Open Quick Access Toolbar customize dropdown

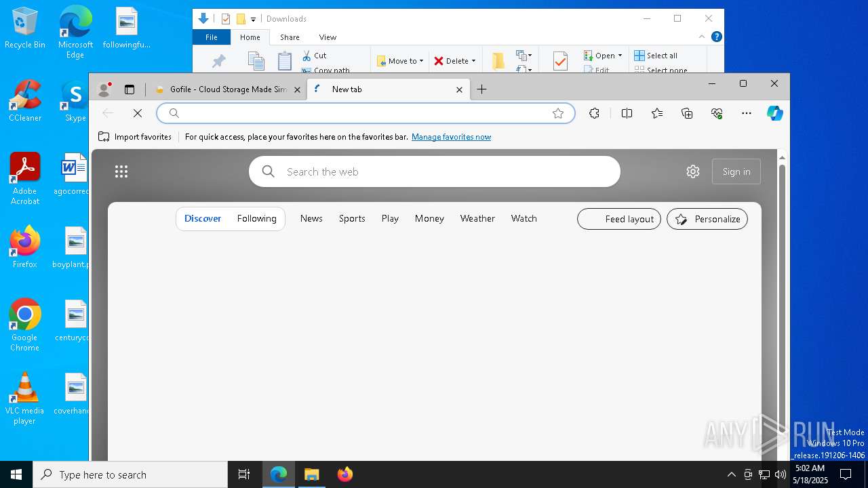253,19
